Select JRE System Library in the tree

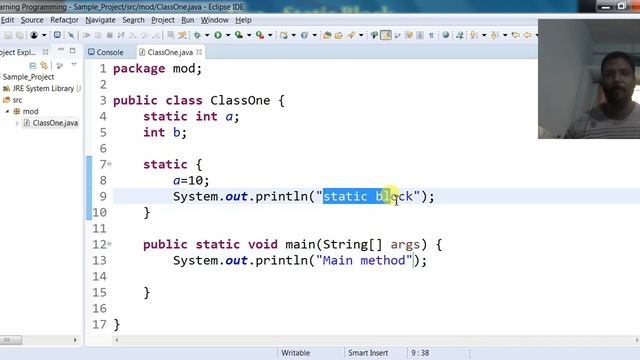[x=42, y=89]
